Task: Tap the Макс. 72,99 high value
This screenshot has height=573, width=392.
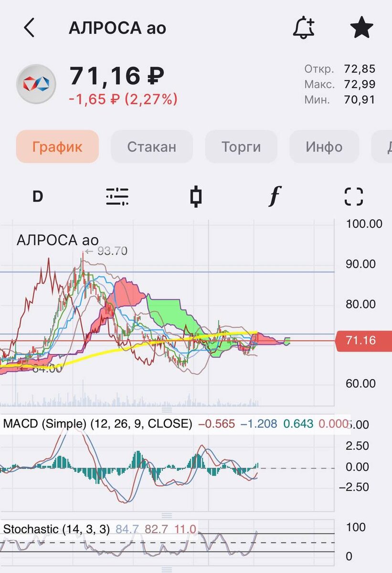Action: [340, 85]
